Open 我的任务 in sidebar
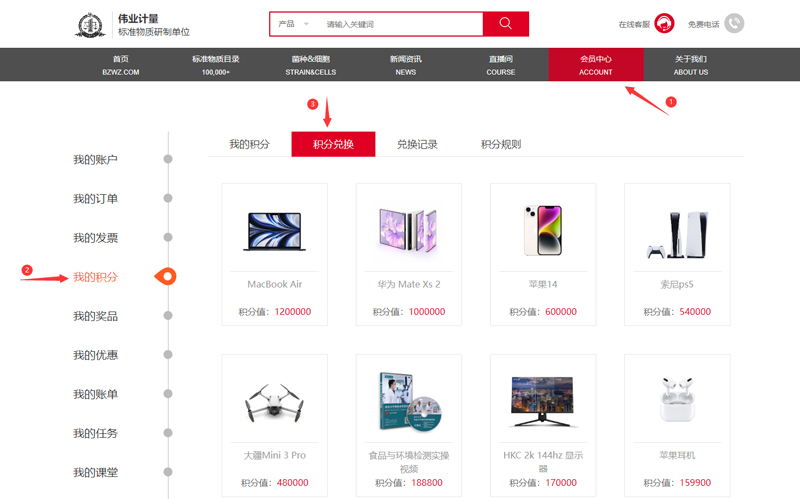 pyautogui.click(x=95, y=433)
